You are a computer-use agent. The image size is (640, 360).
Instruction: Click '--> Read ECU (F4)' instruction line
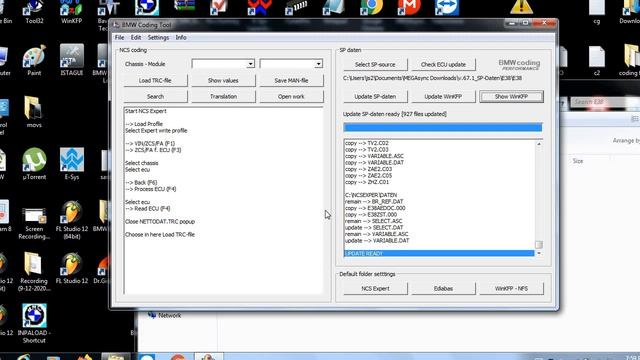[x=148, y=209]
